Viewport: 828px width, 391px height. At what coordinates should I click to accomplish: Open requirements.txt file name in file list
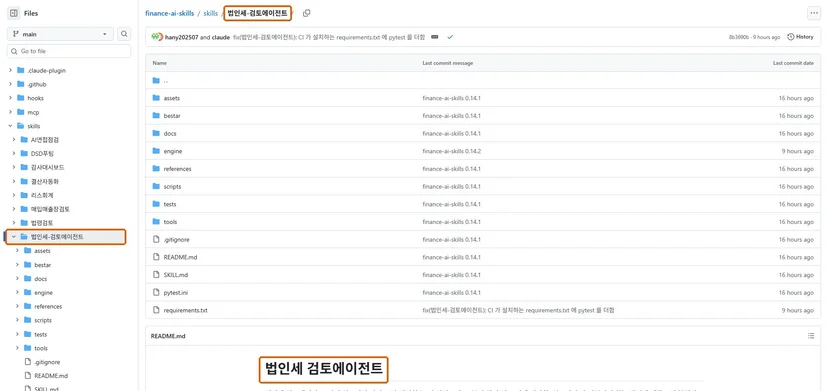point(185,310)
